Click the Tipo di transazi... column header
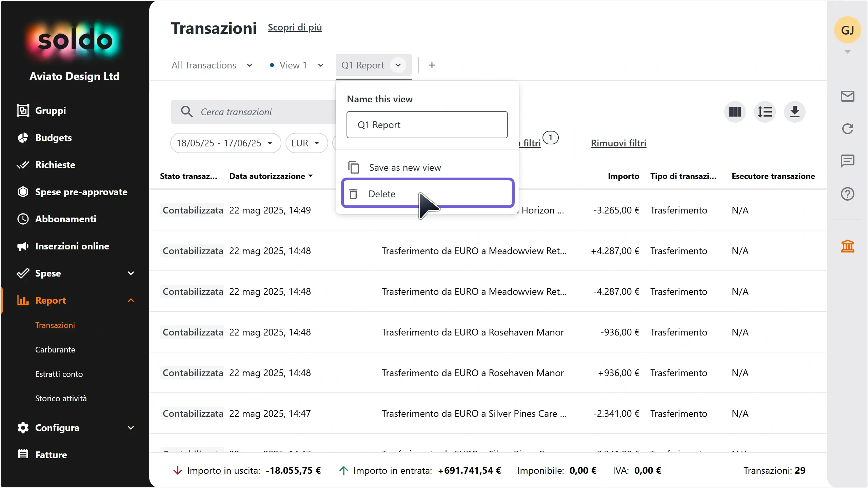Viewport: 868px width, 488px height. click(x=683, y=176)
